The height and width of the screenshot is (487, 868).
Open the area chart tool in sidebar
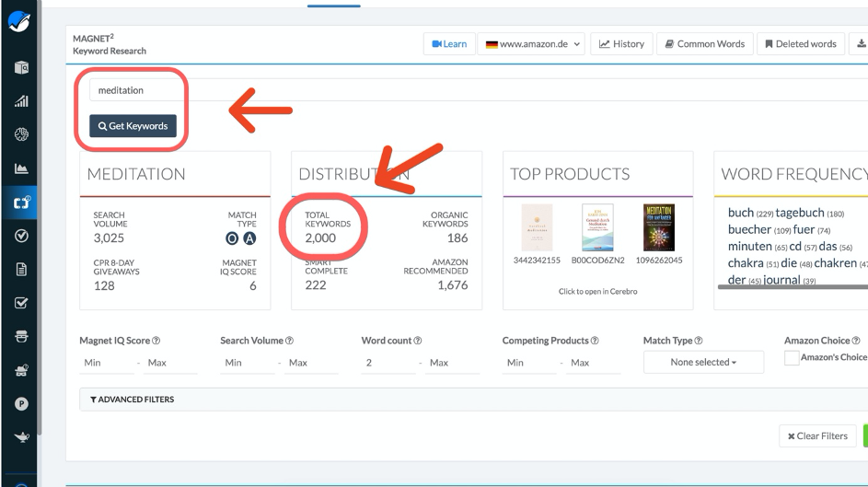[x=21, y=168]
